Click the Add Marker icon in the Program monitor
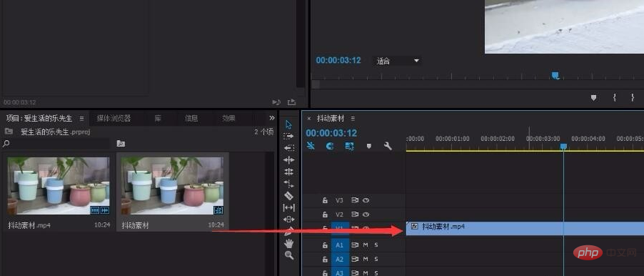This screenshot has height=276, width=644. (593, 98)
